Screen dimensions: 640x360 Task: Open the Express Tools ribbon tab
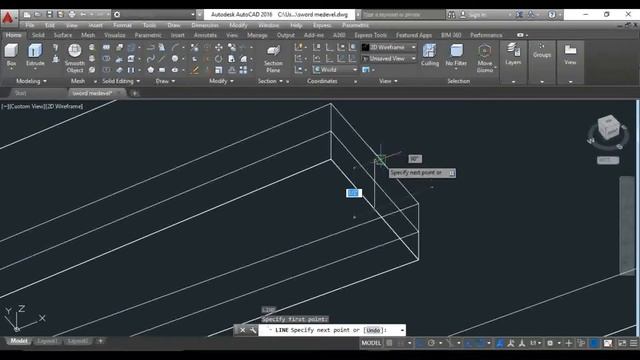tap(370, 35)
